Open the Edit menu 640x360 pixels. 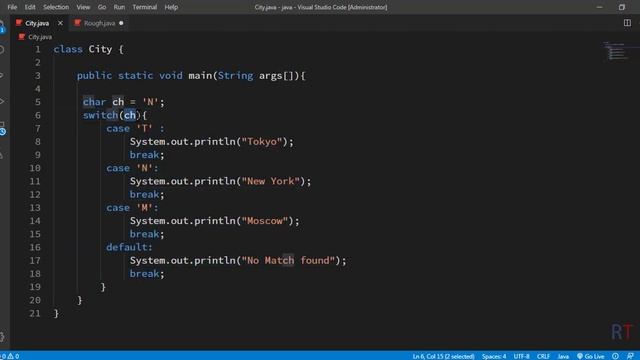point(30,7)
